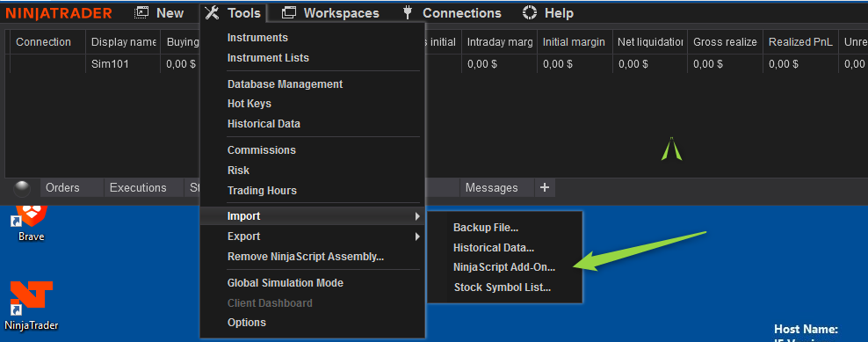The width and height of the screenshot is (868, 342).
Task: Expand the Import submenu arrow
Action: pos(417,216)
